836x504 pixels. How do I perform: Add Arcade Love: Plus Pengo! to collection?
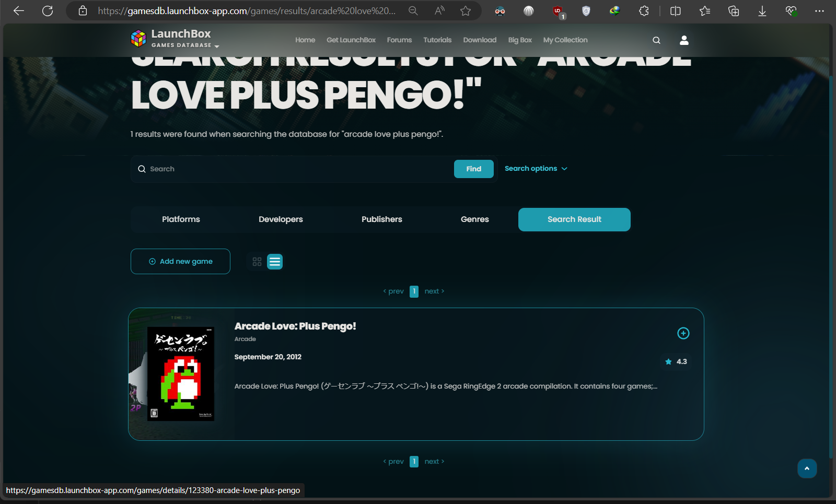pyautogui.click(x=683, y=333)
